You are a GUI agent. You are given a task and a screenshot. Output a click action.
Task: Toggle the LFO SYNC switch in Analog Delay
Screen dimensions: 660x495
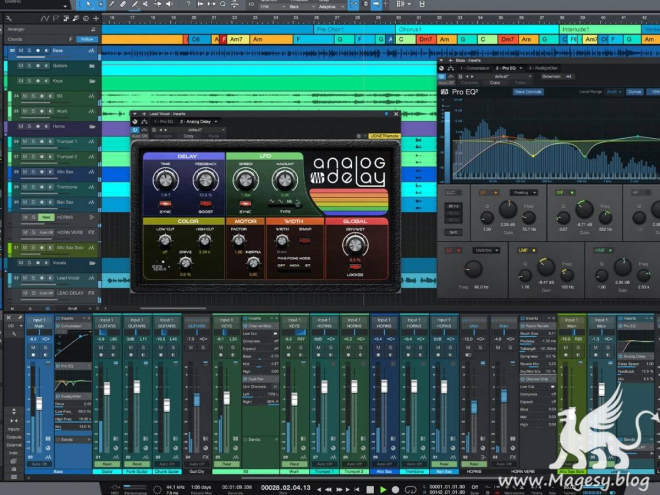coord(245,204)
